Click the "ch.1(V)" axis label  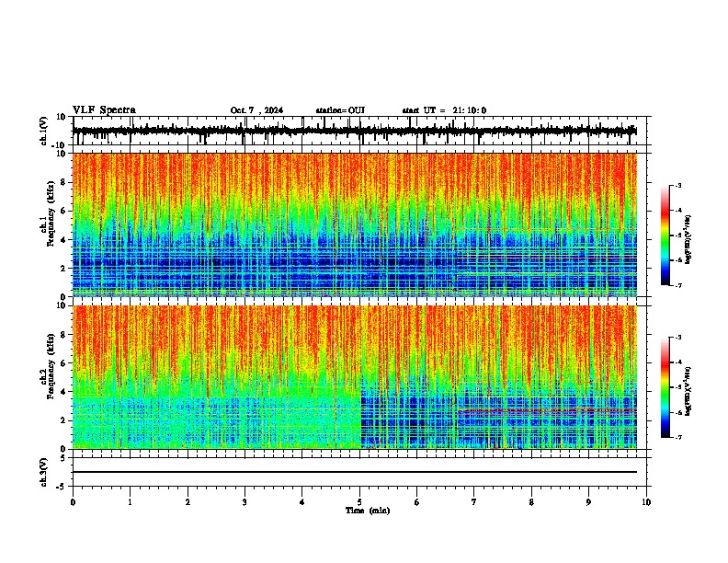(44, 131)
